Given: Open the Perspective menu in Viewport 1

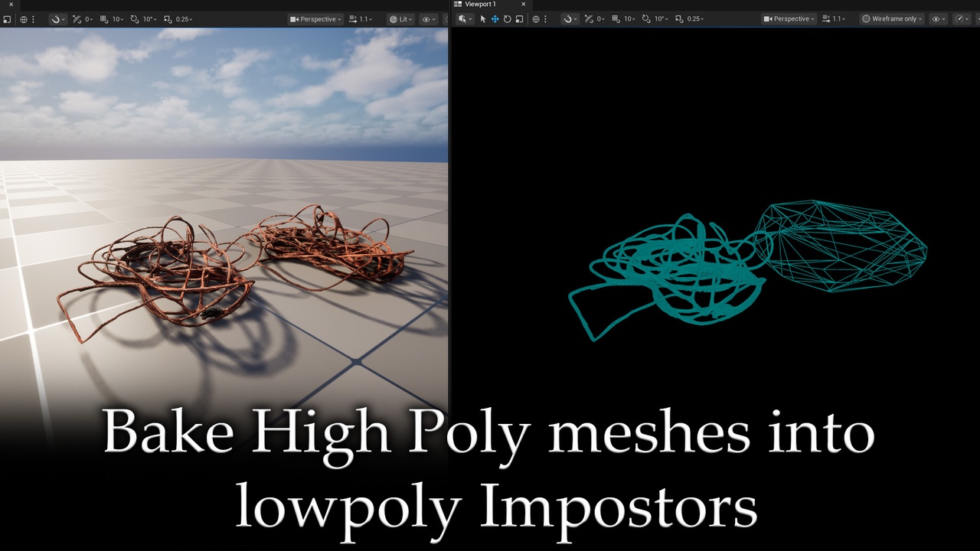Looking at the screenshot, I should point(789,19).
